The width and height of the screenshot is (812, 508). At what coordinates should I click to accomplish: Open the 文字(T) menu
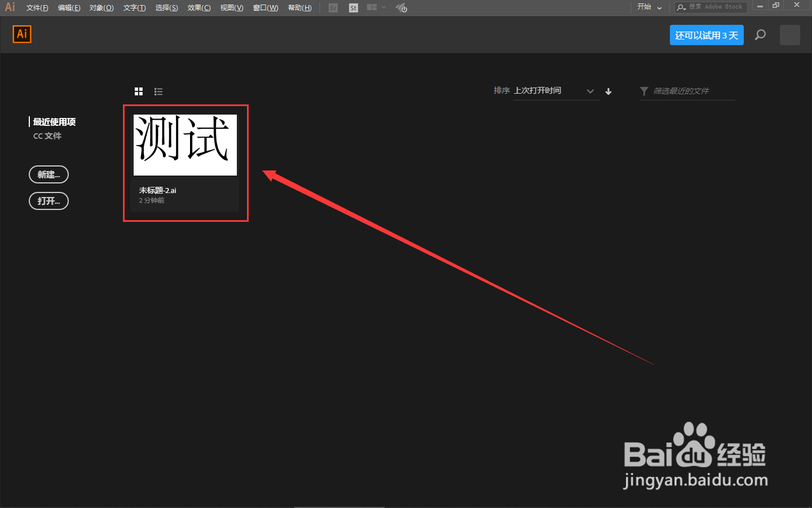point(134,8)
